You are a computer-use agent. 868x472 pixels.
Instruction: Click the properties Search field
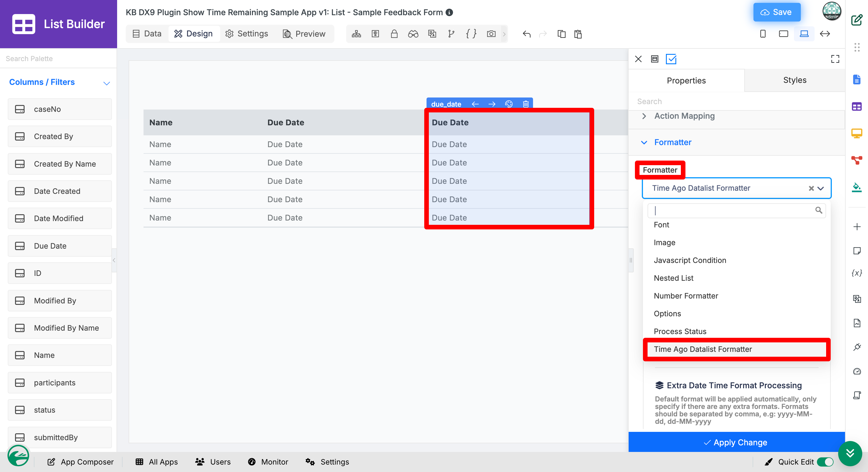(737, 101)
